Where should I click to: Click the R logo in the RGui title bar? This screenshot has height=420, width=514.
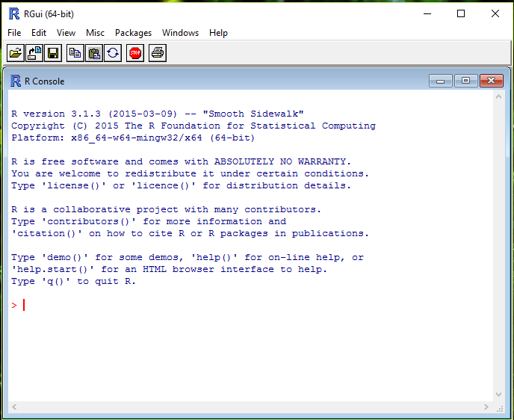pos(14,13)
